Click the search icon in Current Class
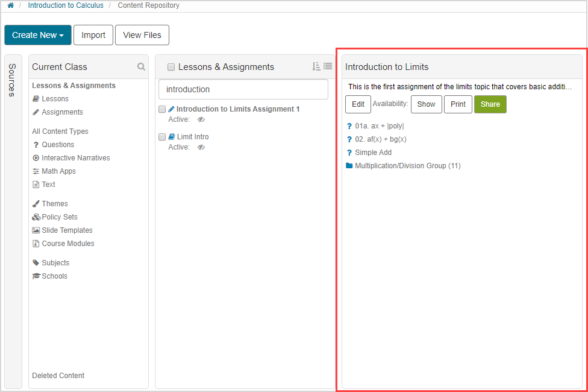Image resolution: width=588 pixels, height=392 pixels. coord(141,67)
